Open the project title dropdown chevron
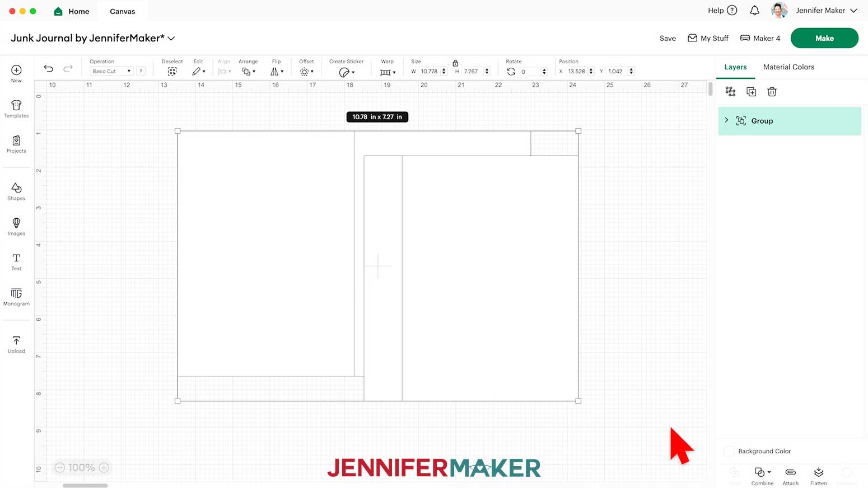Viewport: 868px width, 488px height. pos(171,39)
